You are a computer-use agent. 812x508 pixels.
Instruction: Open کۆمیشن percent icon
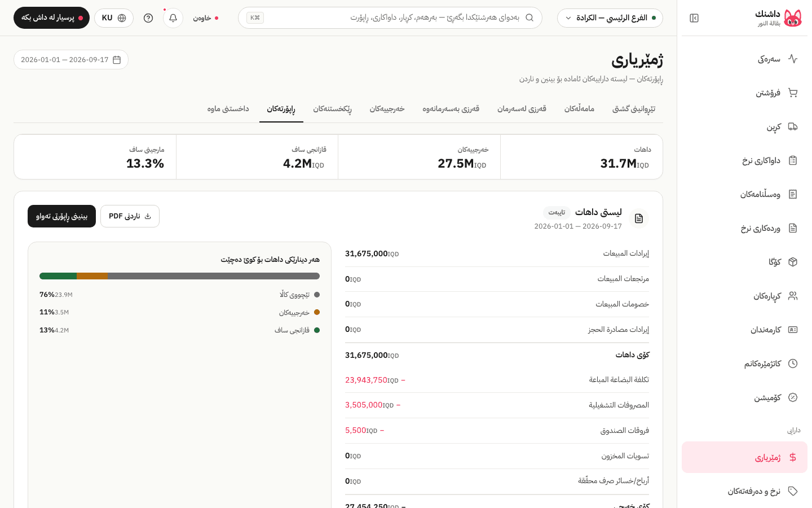(x=793, y=397)
